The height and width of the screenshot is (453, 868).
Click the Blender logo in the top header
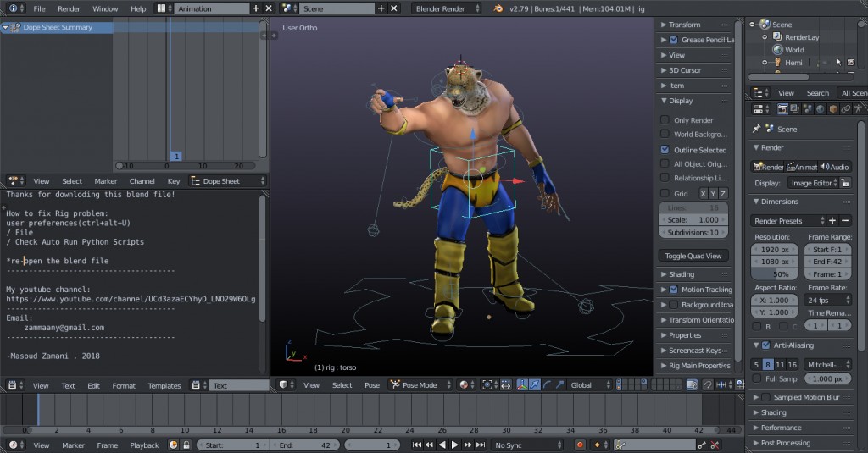(x=498, y=8)
